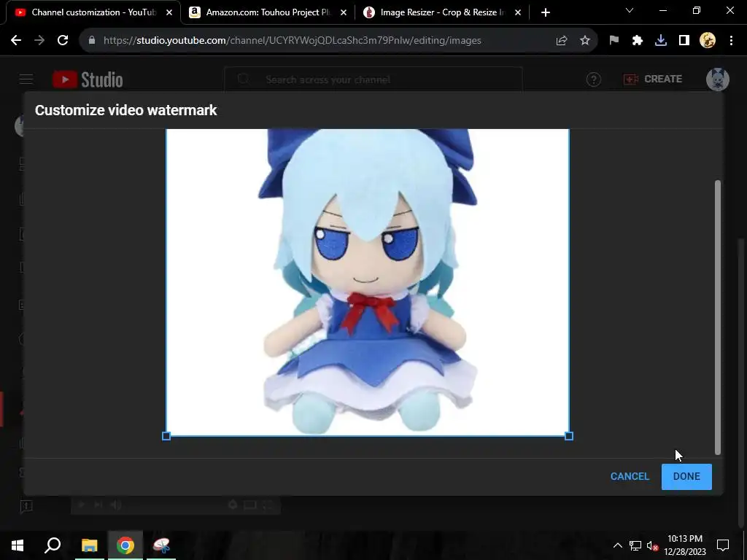View site info lock icon
The width and height of the screenshot is (747, 560).
(91, 41)
